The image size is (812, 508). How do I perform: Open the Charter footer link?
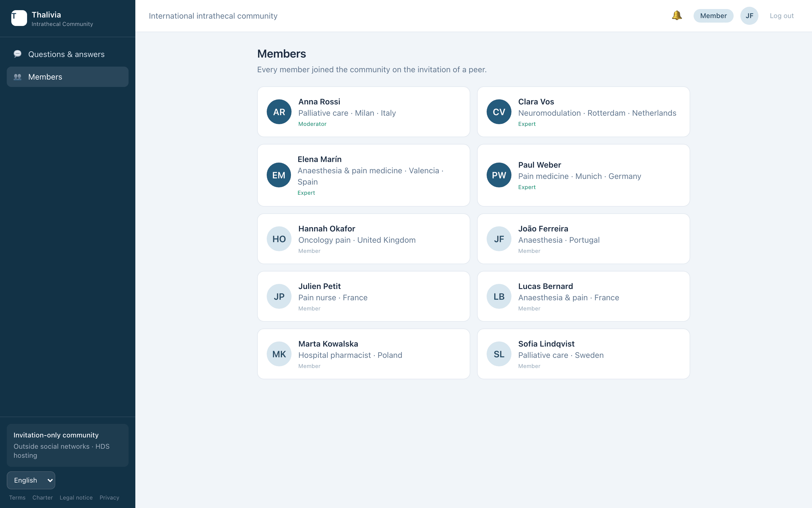pos(43,498)
